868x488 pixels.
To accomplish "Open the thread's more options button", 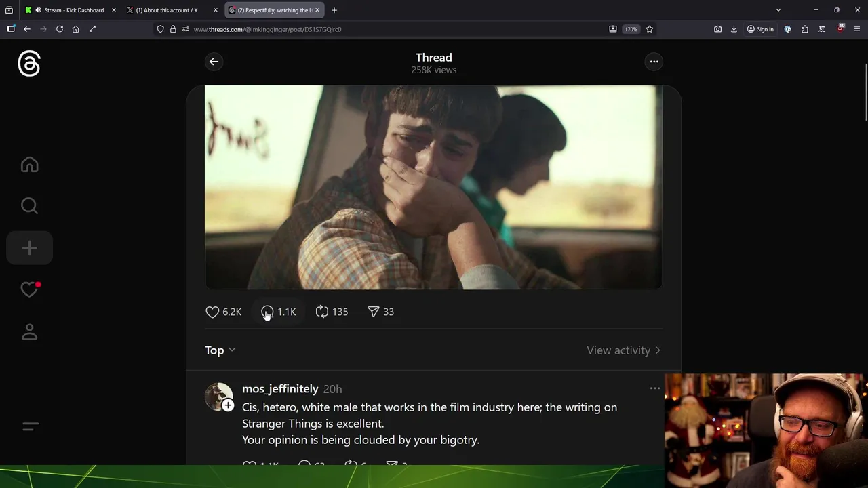I will [654, 62].
